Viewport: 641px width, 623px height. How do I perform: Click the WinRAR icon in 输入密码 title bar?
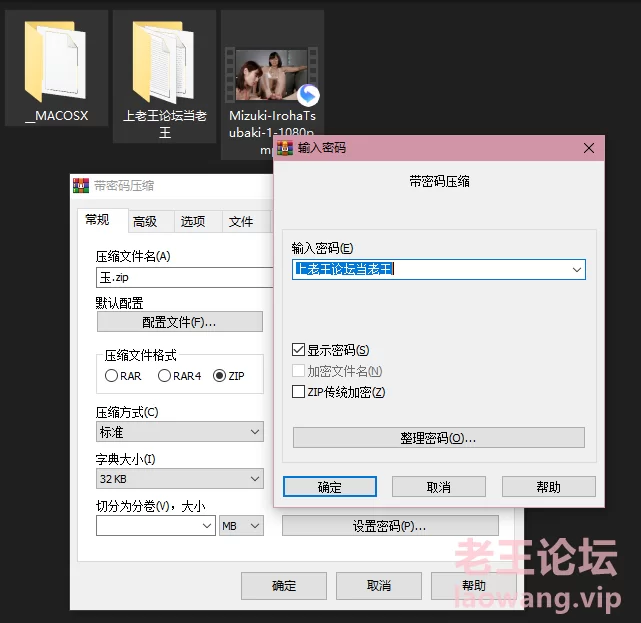(x=285, y=148)
